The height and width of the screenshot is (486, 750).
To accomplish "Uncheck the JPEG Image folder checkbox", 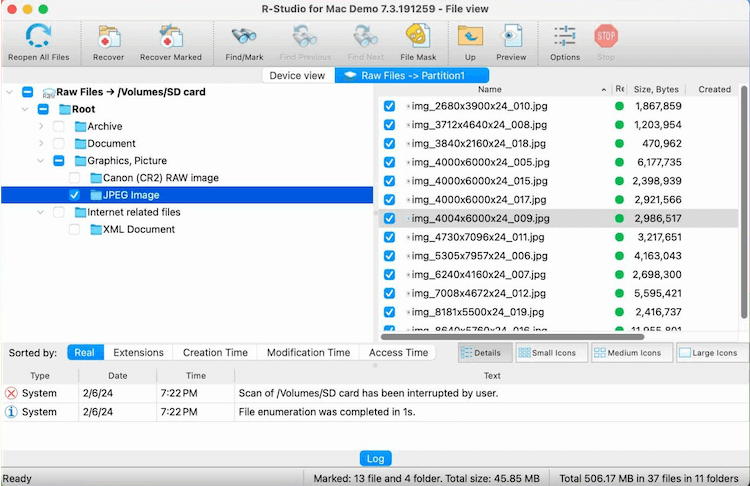I will click(75, 195).
